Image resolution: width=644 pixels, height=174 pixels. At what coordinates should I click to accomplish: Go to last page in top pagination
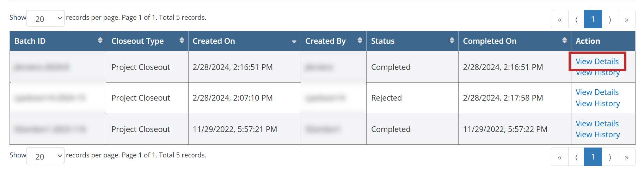pos(626,19)
